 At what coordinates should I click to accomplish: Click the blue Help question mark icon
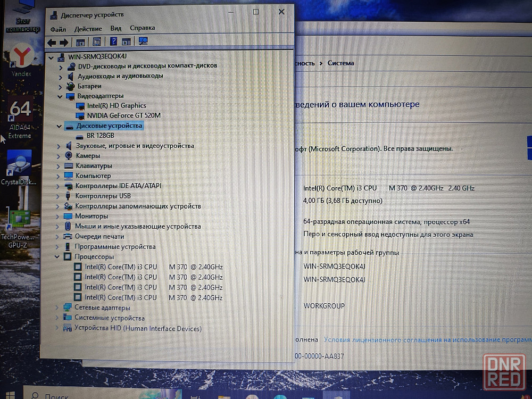point(113,41)
